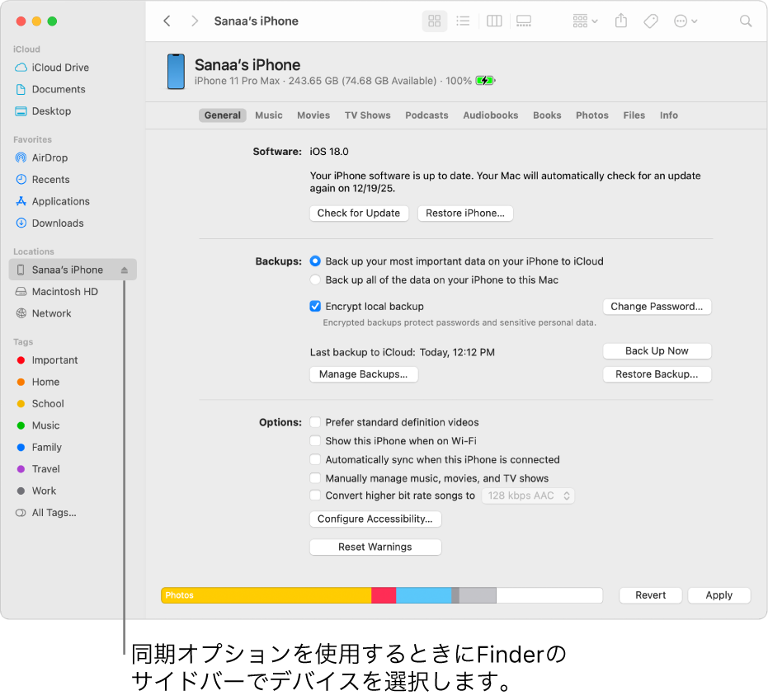768x700 pixels.
Task: Open Documents in the sidebar
Action: tap(50, 89)
